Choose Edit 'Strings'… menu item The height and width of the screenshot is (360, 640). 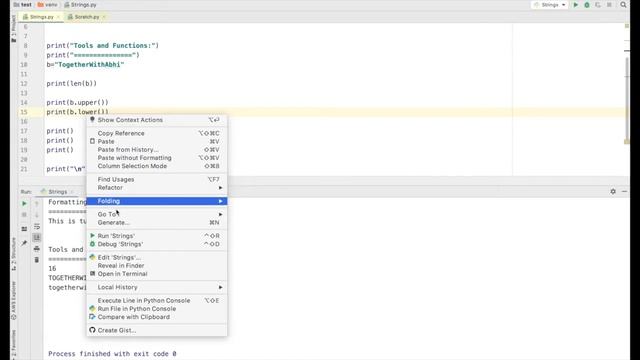(x=157, y=258)
